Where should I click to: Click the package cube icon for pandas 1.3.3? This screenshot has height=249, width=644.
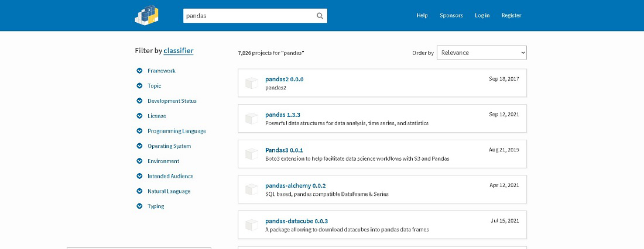click(251, 119)
